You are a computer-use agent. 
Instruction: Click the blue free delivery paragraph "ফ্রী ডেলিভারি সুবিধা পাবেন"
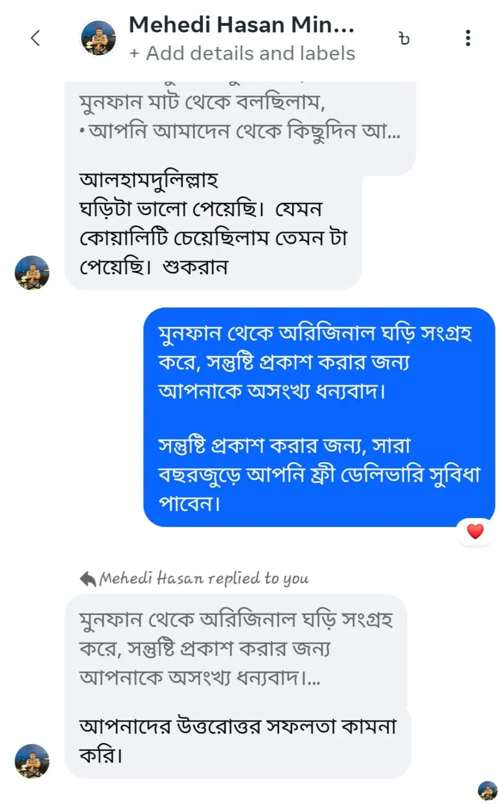(318, 475)
